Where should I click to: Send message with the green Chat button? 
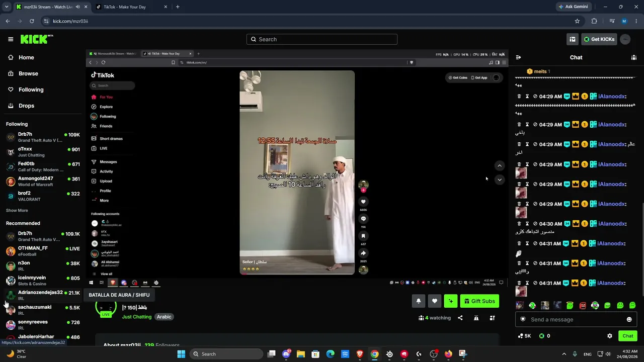pos(628,336)
